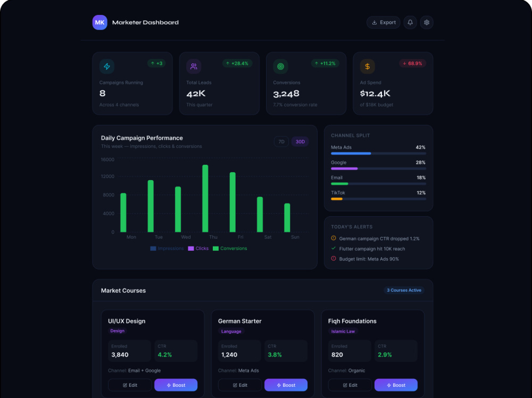Click the +3 trend badge
Viewport: 532px width, 398px height.
pyautogui.click(x=156, y=63)
